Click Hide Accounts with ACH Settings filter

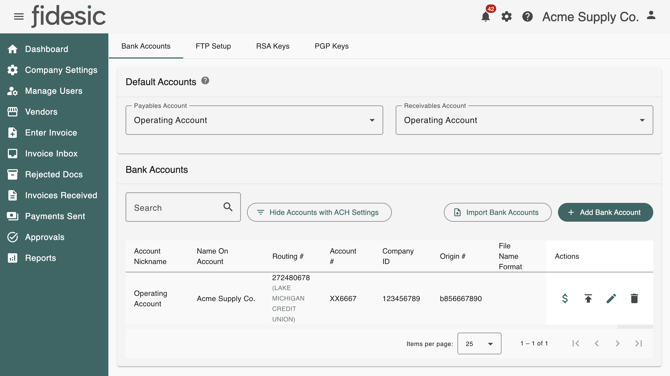319,212
